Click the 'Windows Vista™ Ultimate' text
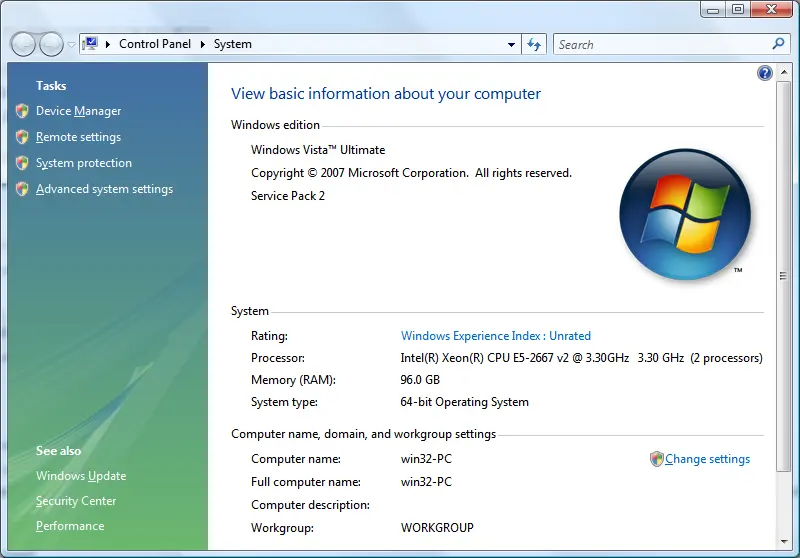Viewport: 800px width, 558px height. coord(318,150)
